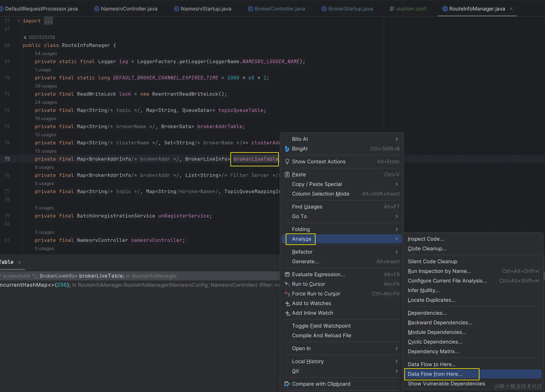Screen dimensions: 545x392
Task: Choose Infer Nullity... option
Action: [473, 290]
